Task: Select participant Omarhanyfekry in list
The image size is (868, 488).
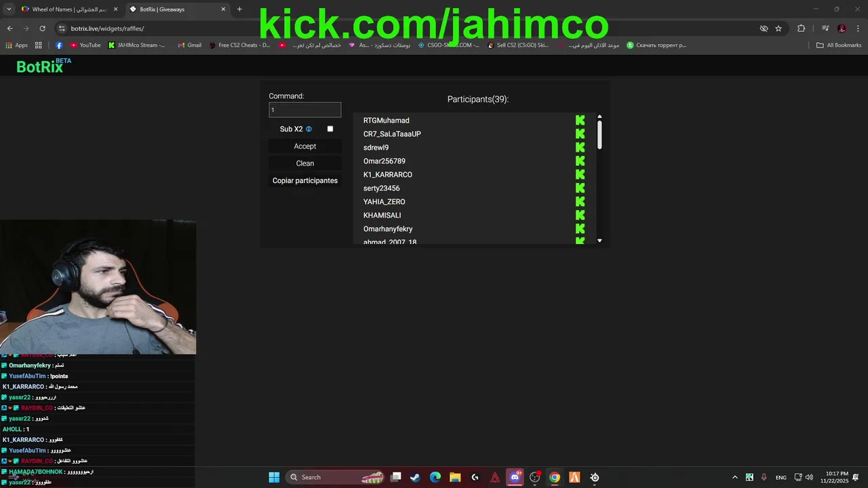Action: [x=388, y=229]
